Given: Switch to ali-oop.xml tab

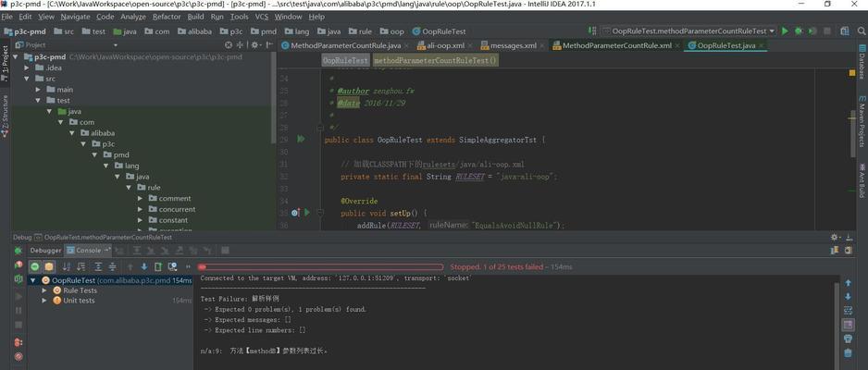Looking at the screenshot, I should pyautogui.click(x=446, y=45).
